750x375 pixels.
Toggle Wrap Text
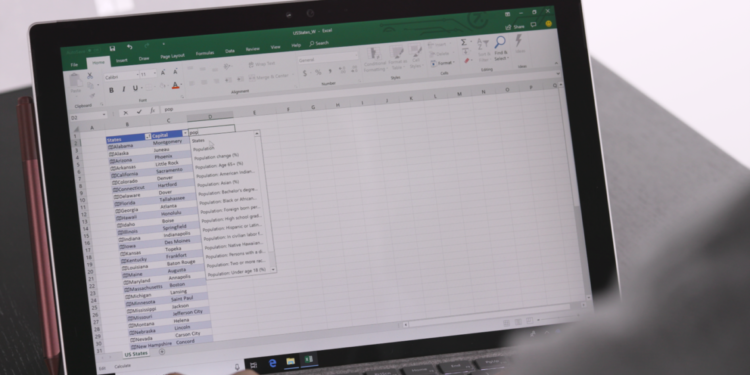click(x=262, y=64)
